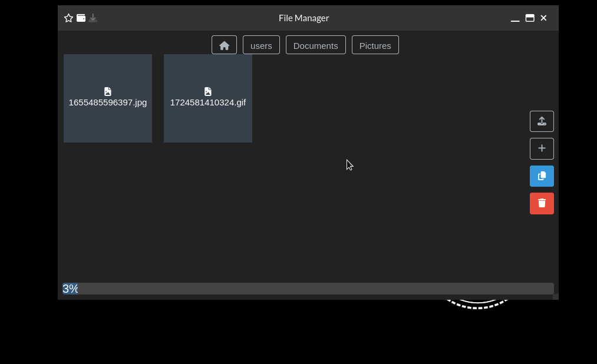The width and height of the screenshot is (597, 364).
Task: Go to the home folder via house icon
Action: click(224, 45)
